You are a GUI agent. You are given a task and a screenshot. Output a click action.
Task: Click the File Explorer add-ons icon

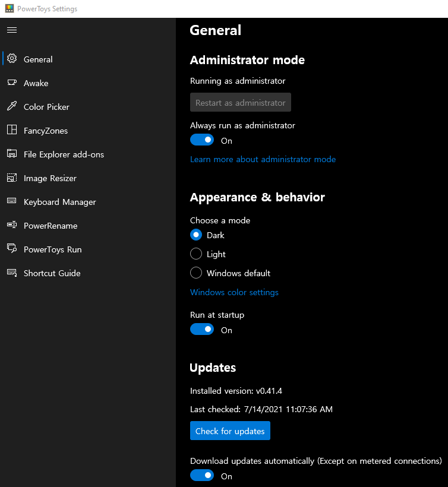pos(12,153)
